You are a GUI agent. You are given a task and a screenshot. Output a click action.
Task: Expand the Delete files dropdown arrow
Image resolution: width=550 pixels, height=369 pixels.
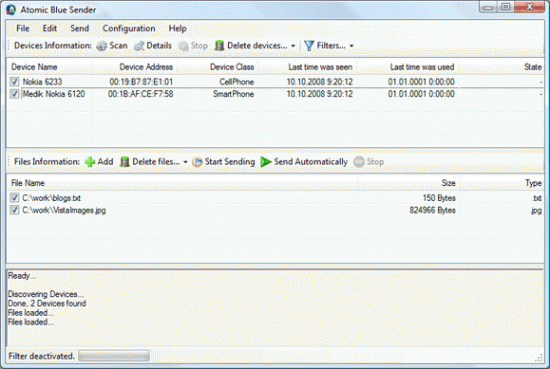pos(185,162)
